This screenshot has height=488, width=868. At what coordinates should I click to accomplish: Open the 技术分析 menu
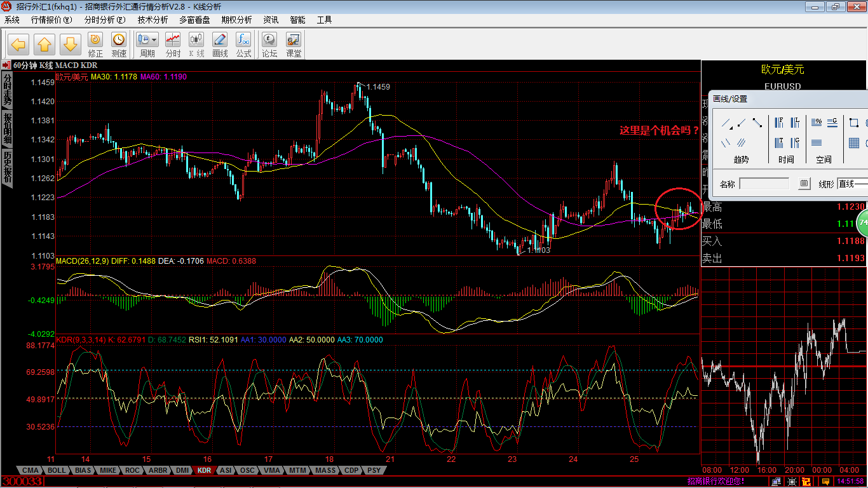click(153, 20)
